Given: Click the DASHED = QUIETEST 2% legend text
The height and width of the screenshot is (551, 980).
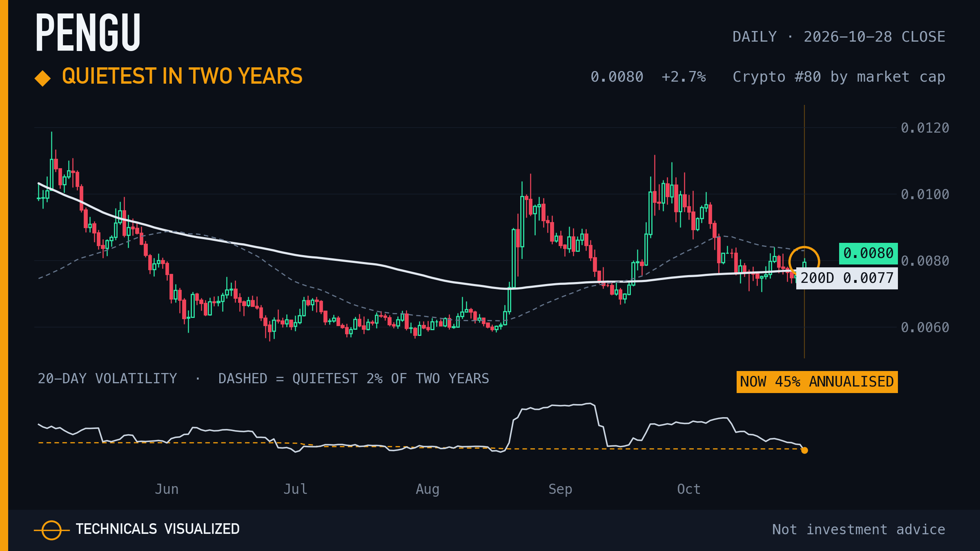Looking at the screenshot, I should coord(354,379).
